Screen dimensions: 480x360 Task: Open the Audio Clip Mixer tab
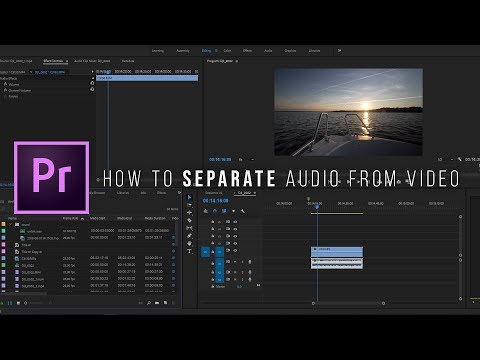(x=92, y=61)
